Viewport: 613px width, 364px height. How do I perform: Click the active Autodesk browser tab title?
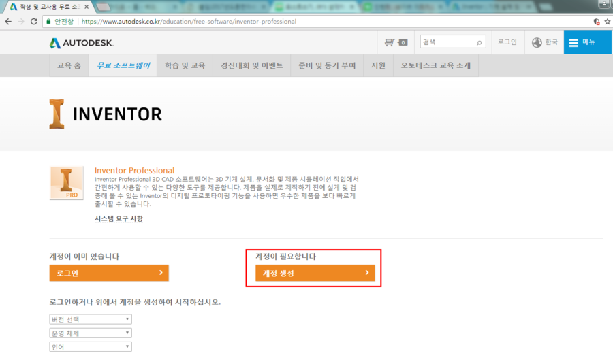coord(50,7)
